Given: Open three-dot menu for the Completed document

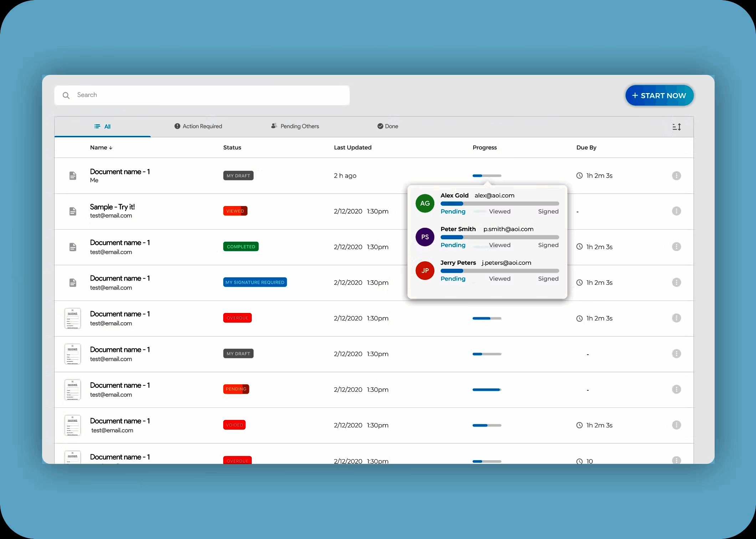Looking at the screenshot, I should click(x=676, y=247).
